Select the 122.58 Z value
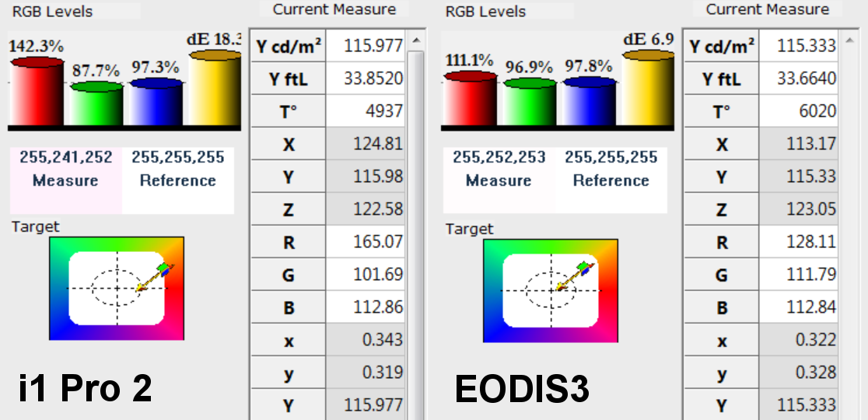 (x=366, y=209)
